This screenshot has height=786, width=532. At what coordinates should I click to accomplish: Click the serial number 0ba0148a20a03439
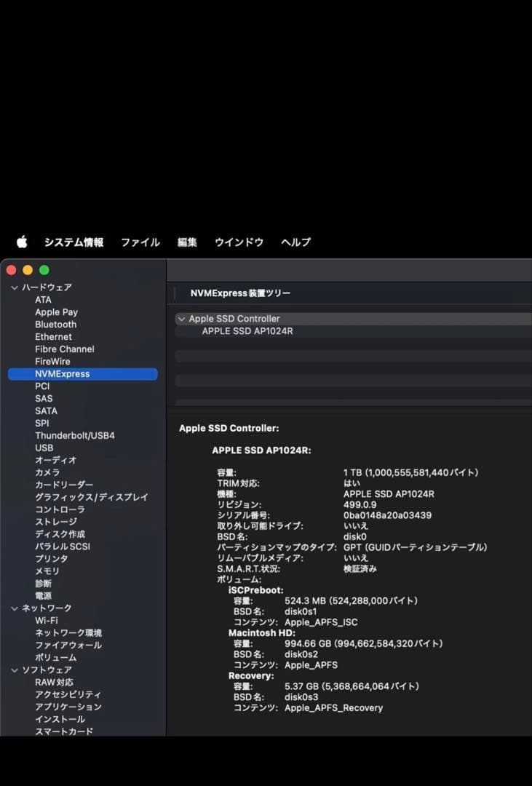(x=387, y=515)
